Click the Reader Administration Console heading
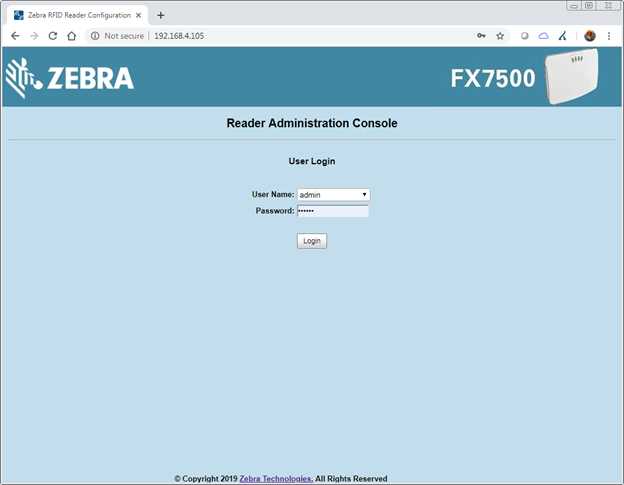Screen dimensions: 624x485 point(312,123)
